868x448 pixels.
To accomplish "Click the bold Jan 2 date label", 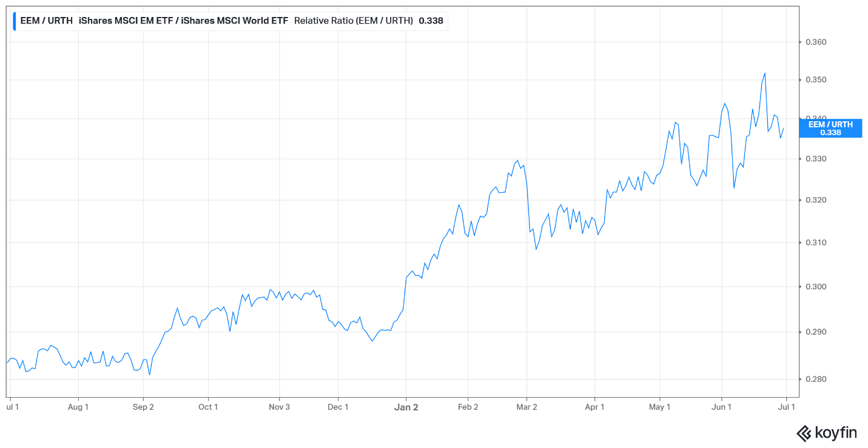I will pos(406,407).
